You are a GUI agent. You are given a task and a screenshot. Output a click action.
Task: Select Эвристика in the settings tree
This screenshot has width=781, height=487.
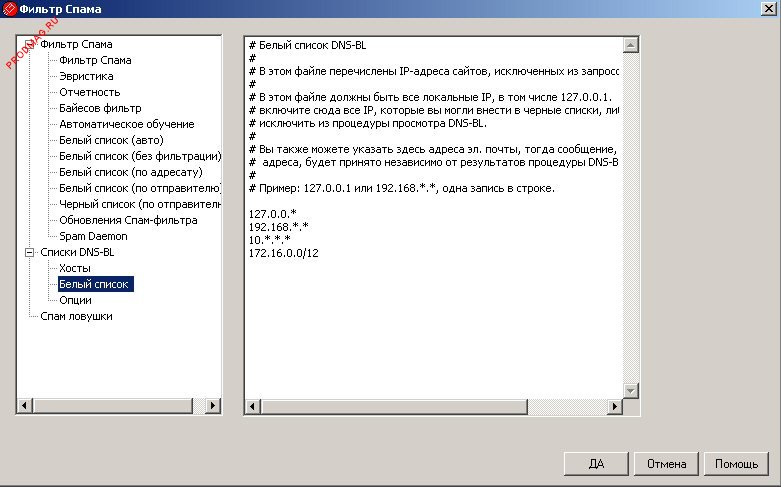(x=86, y=76)
